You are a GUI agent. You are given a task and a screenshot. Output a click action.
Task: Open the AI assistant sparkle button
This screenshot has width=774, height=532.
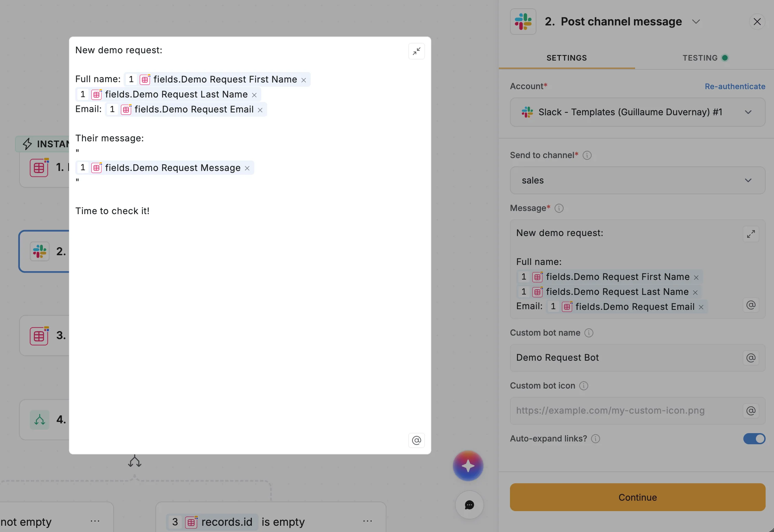pos(468,465)
